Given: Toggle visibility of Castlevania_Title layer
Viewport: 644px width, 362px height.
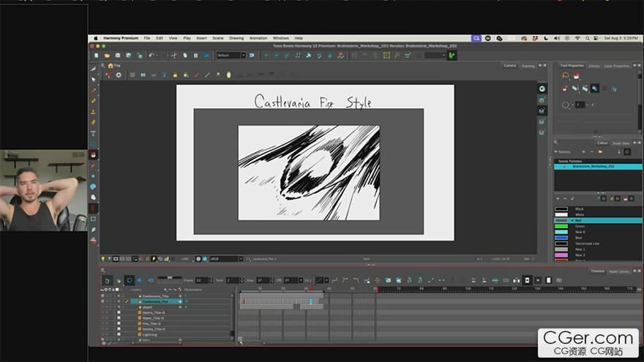Looking at the screenshot, I should (102, 296).
